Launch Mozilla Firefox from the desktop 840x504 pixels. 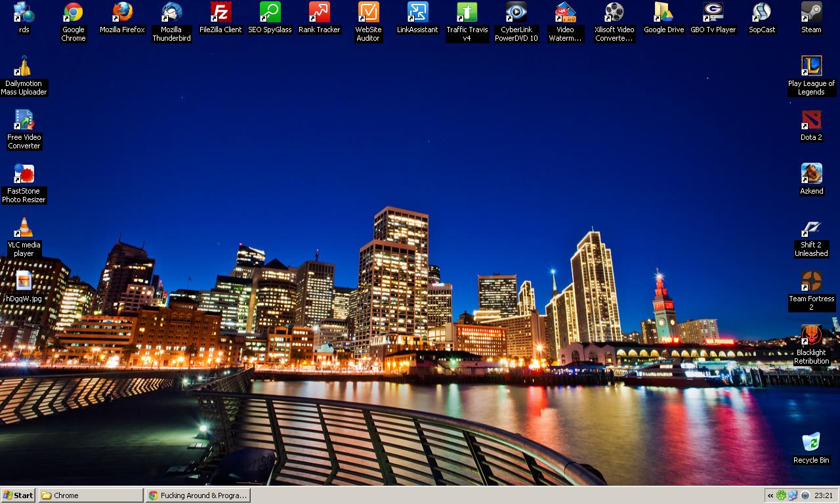pyautogui.click(x=122, y=13)
